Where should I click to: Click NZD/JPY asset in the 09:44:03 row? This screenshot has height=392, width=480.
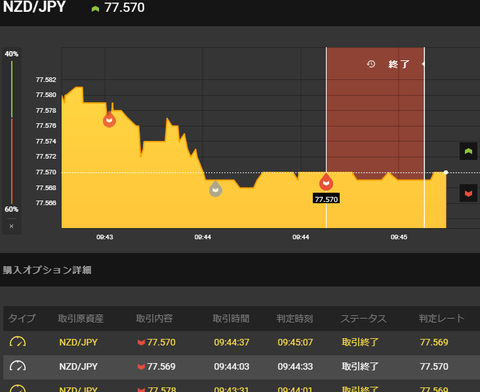[78, 367]
